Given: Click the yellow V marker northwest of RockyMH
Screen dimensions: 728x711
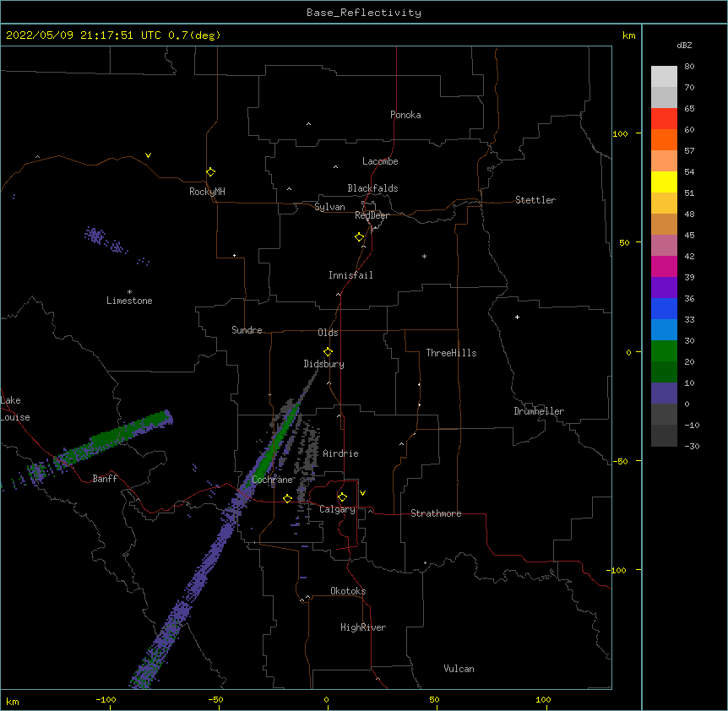Looking at the screenshot, I should (148, 155).
